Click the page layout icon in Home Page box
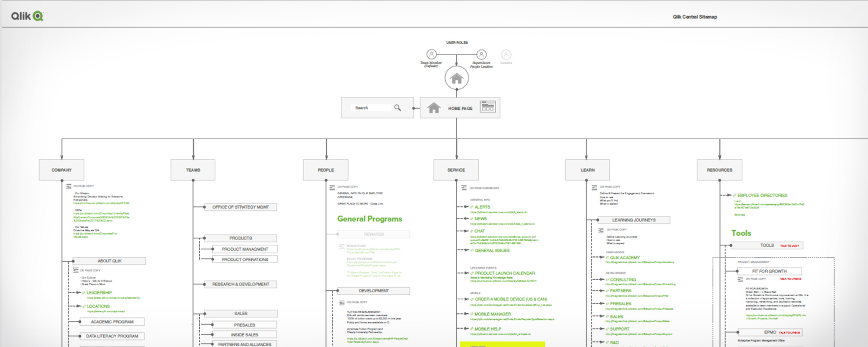Screen dimensions: 868x347 488,107
